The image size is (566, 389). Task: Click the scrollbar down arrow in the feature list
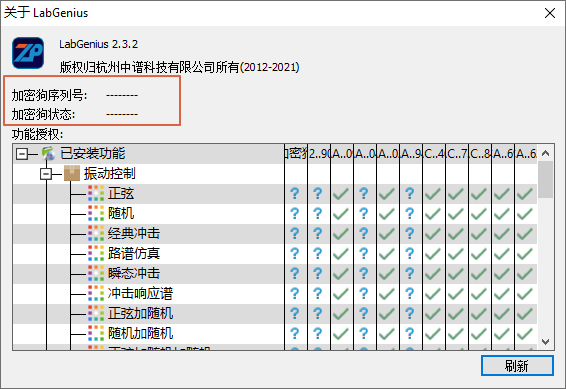pyautogui.click(x=545, y=341)
